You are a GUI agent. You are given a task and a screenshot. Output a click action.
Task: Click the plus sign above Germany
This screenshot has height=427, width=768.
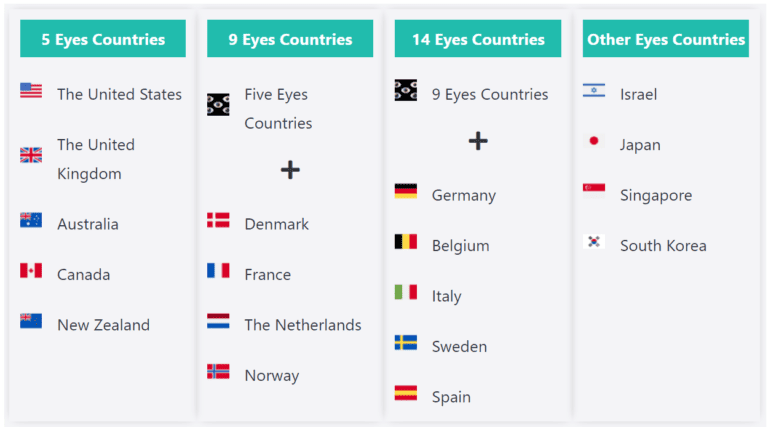(x=478, y=141)
